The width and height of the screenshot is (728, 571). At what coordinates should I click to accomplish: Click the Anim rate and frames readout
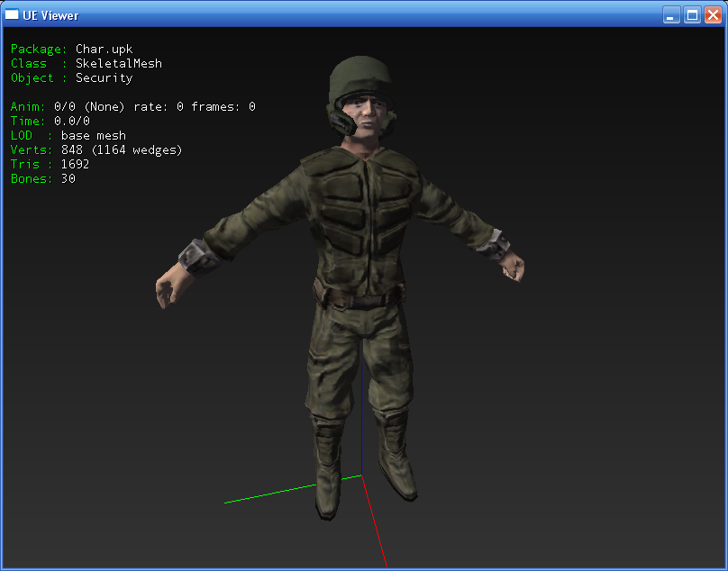point(132,107)
